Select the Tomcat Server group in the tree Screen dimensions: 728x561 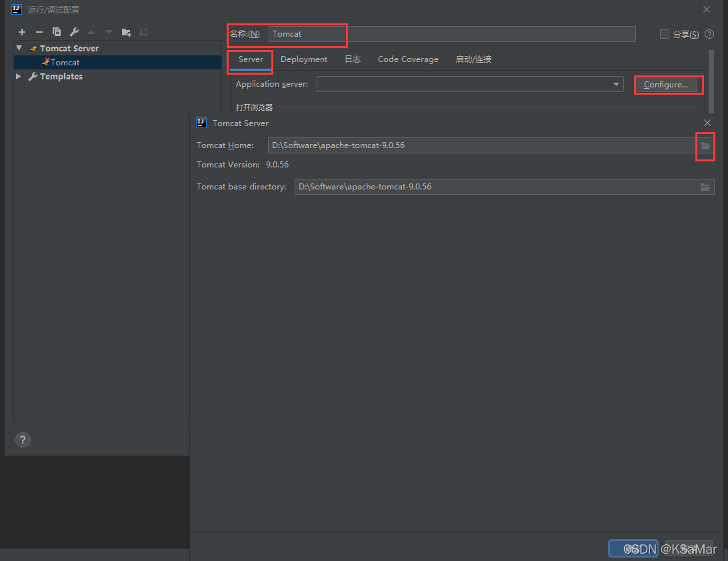pos(69,48)
